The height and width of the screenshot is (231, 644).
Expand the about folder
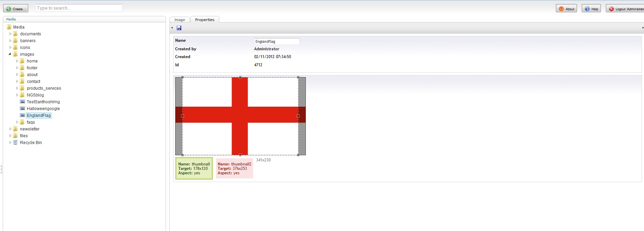click(x=17, y=75)
